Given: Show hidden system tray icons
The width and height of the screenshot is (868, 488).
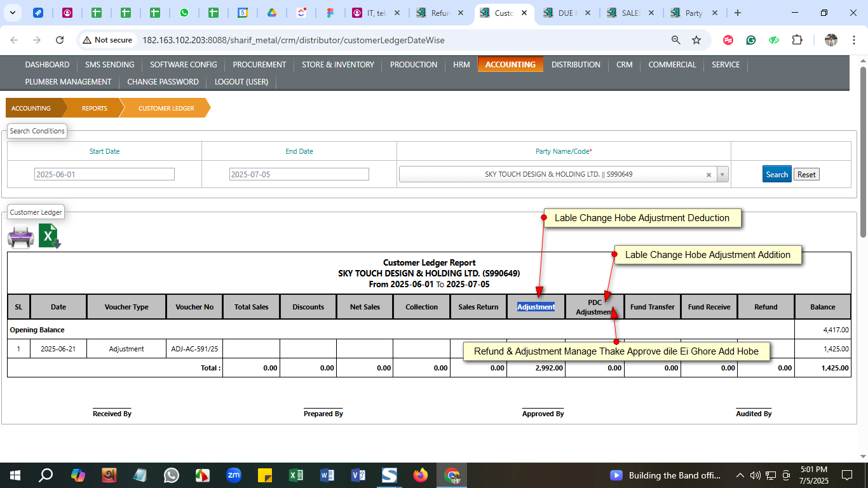Looking at the screenshot, I should click(740, 475).
